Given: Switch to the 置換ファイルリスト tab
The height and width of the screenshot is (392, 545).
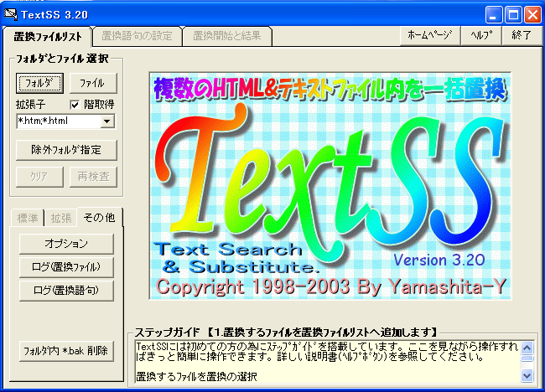Looking at the screenshot, I should (x=47, y=37).
